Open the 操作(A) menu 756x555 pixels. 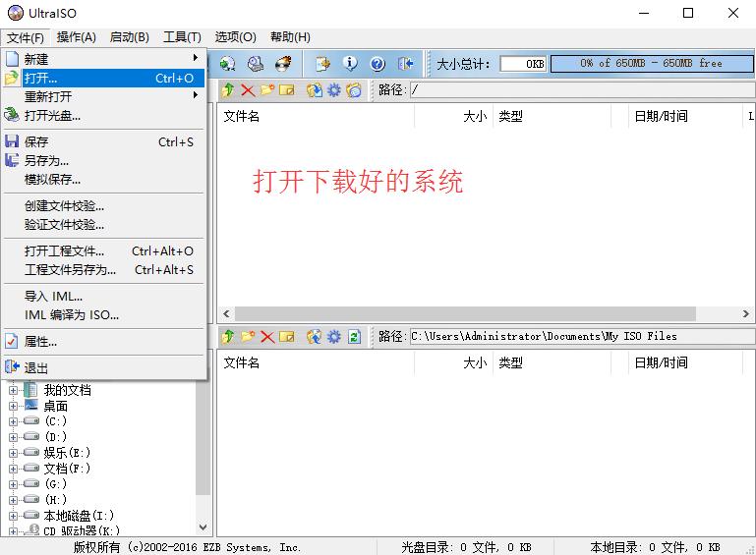click(76, 37)
